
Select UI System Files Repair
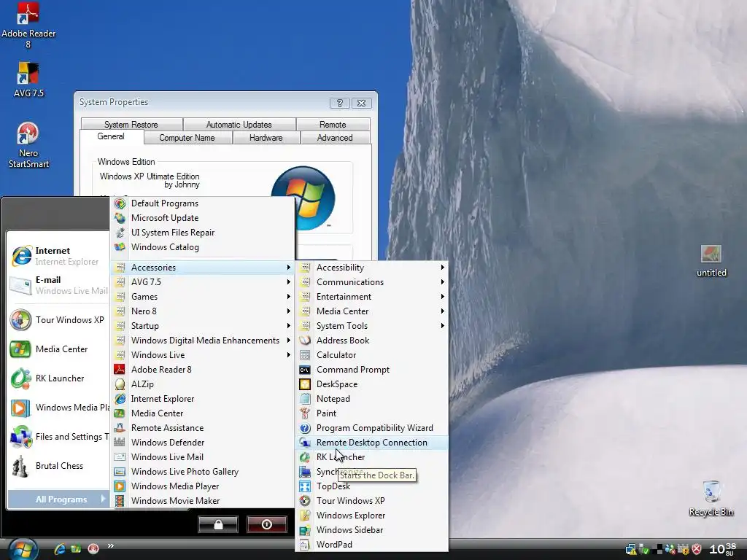(203, 233)
